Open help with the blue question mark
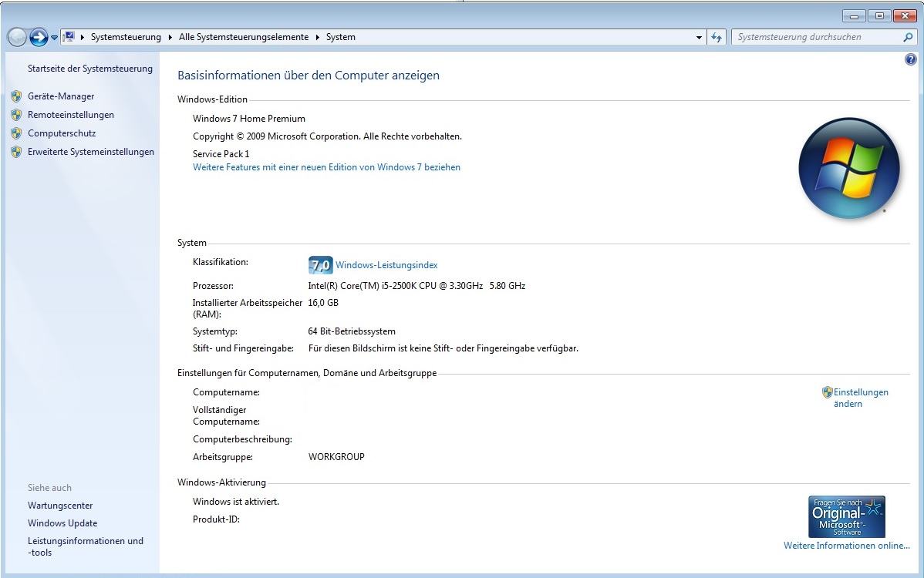Image resolution: width=924 pixels, height=578 pixels. coord(910,59)
